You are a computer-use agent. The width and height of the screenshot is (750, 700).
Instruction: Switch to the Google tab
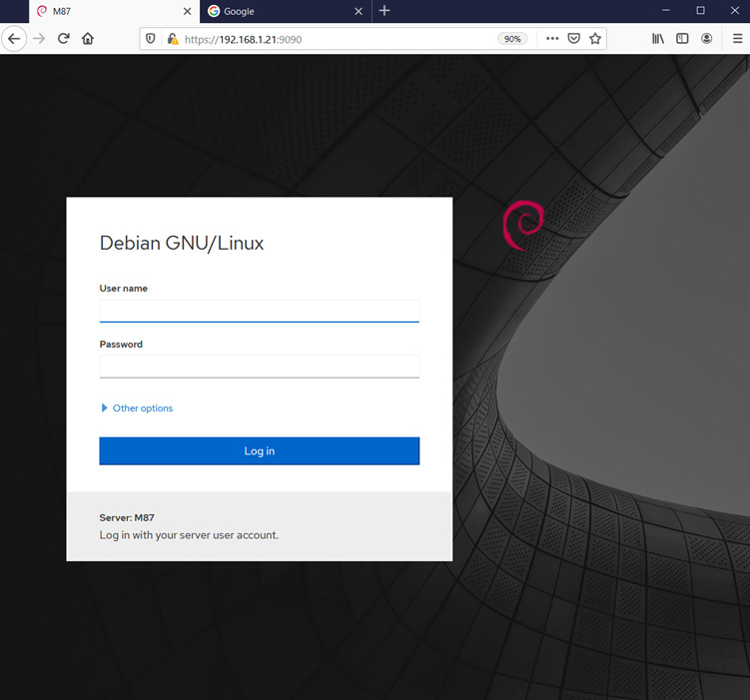272,11
